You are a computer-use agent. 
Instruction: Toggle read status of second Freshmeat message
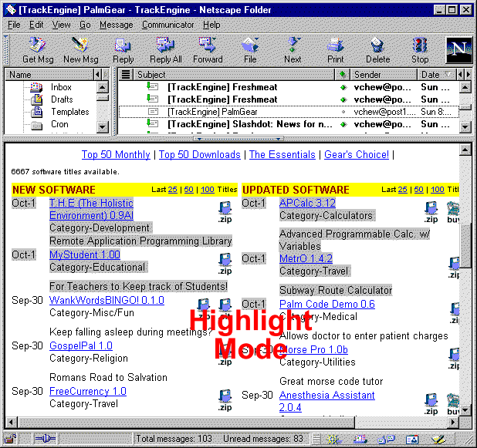343,99
